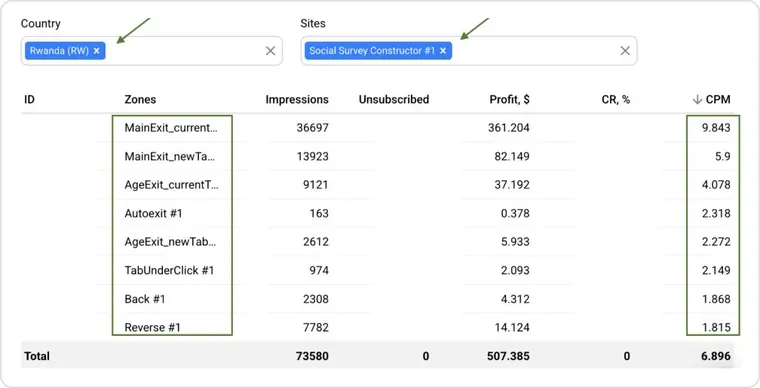The width and height of the screenshot is (760, 388).
Task: Sort table by Profit, $ column
Action: [509, 100]
